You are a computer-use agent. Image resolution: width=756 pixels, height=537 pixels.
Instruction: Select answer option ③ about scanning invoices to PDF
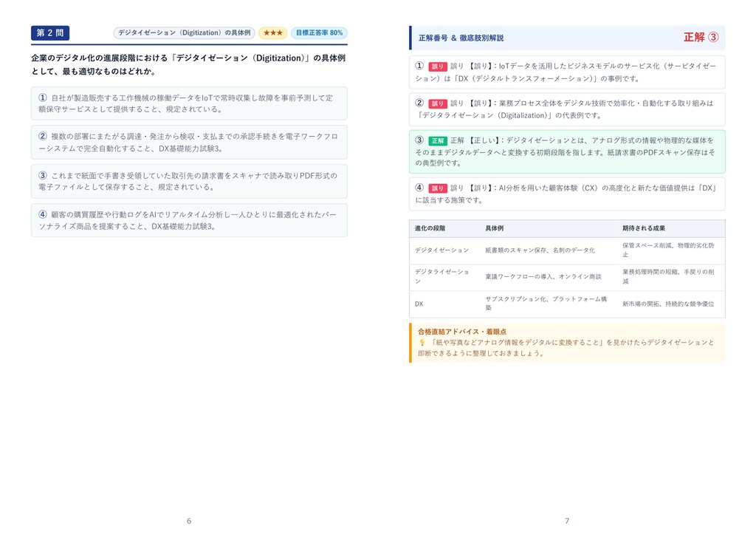[x=189, y=182]
